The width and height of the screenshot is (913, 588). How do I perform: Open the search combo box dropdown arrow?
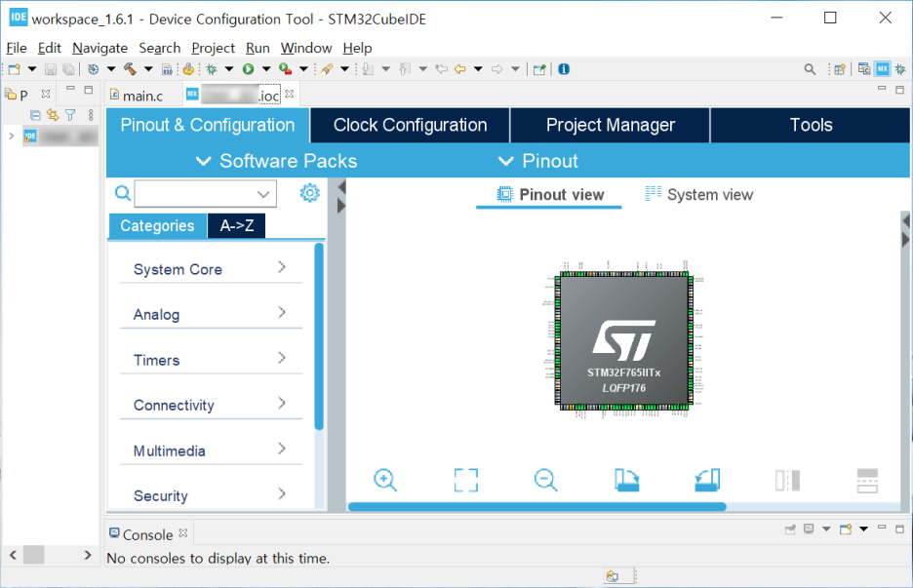tap(263, 194)
